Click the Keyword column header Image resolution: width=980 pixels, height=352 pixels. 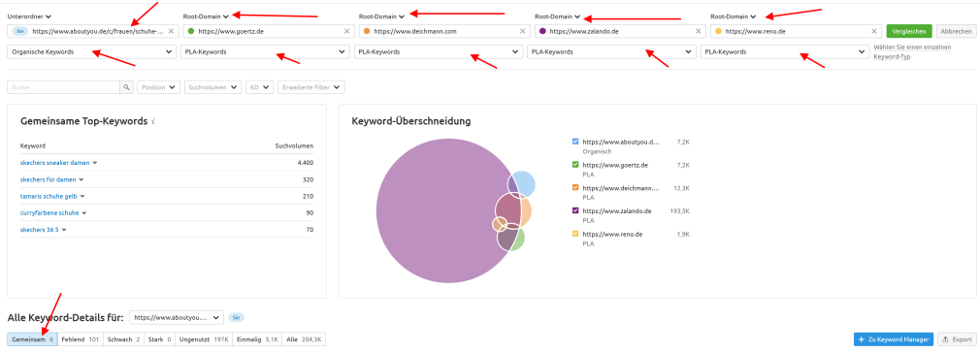(33, 146)
